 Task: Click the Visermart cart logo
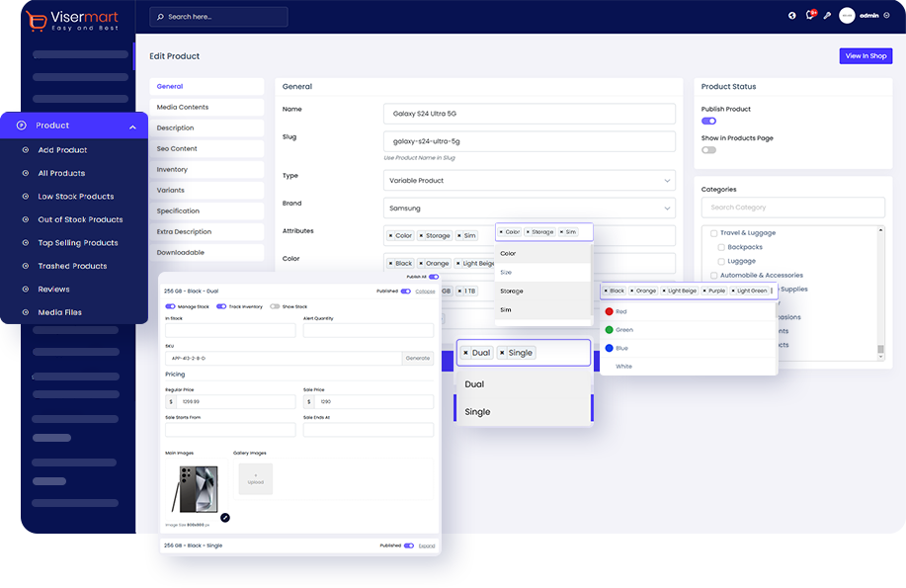(x=36, y=21)
